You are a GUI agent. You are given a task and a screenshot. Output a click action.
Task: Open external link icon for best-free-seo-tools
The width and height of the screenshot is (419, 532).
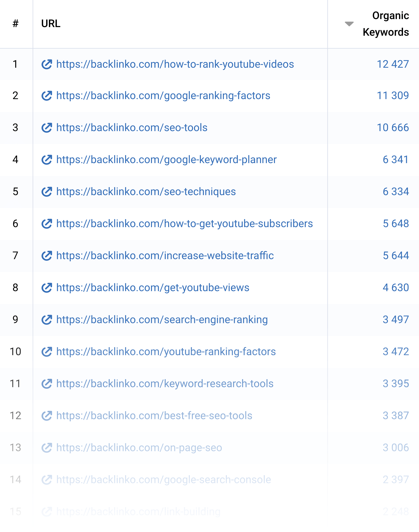(x=47, y=416)
